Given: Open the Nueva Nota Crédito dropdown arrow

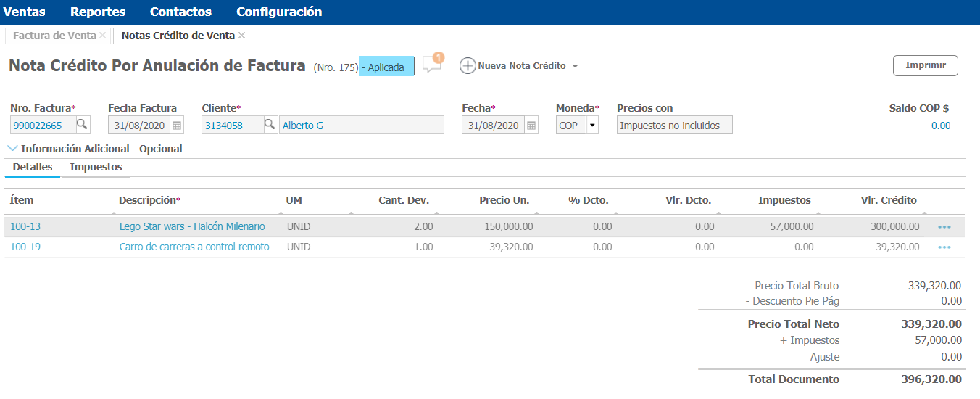Looking at the screenshot, I should tap(575, 66).
